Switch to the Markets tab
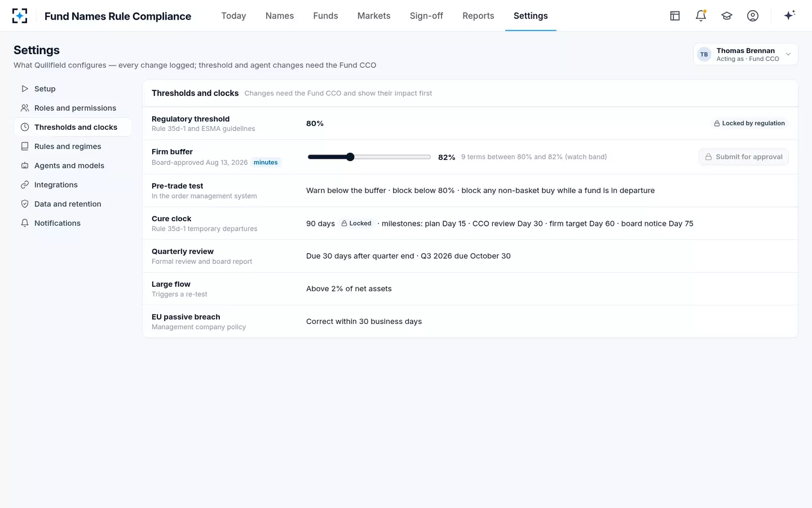 374,16
